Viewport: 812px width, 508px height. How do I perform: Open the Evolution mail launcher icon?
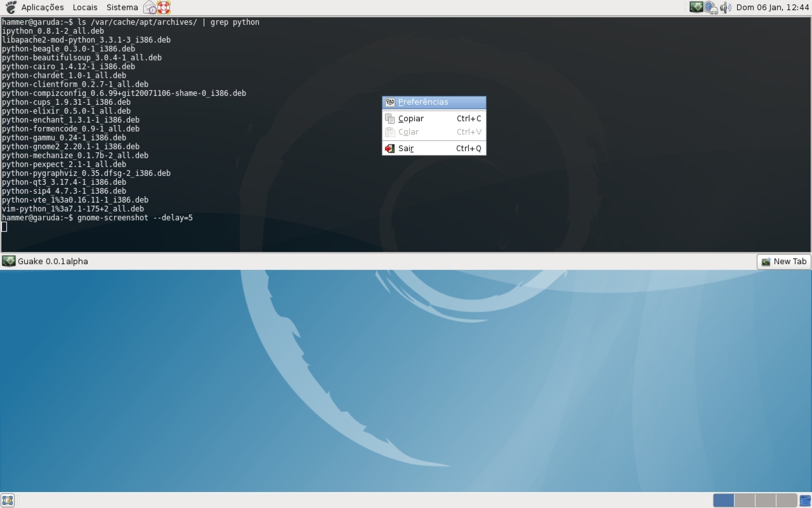pyautogui.click(x=150, y=8)
